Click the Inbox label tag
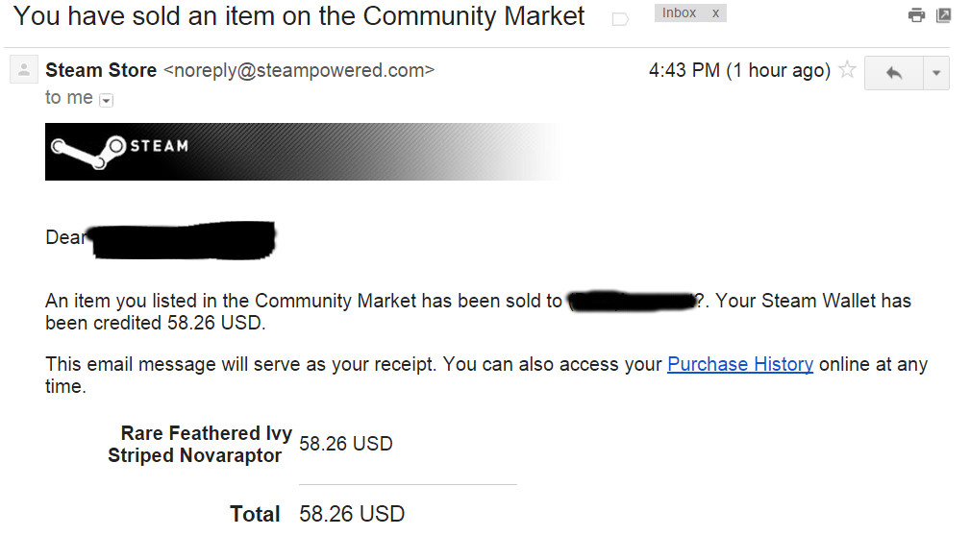The height and width of the screenshot is (560, 970). click(x=679, y=13)
